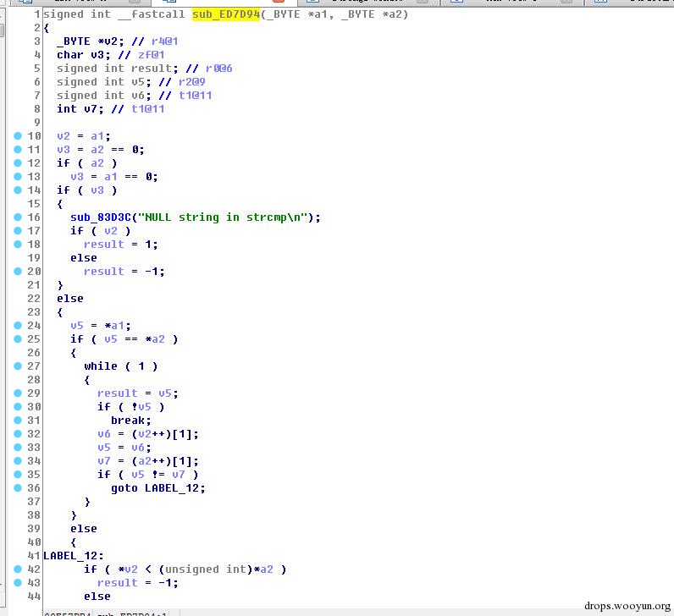674x616 pixels.
Task: Toggle breakpoint dot at goto LABEL_12 line 36
Action: pyautogui.click(x=18, y=487)
